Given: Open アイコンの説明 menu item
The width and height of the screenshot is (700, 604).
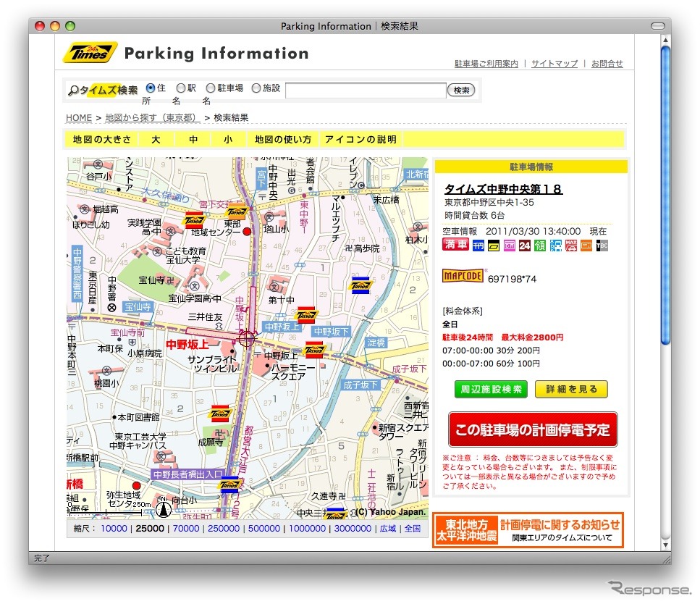Looking at the screenshot, I should [x=360, y=140].
